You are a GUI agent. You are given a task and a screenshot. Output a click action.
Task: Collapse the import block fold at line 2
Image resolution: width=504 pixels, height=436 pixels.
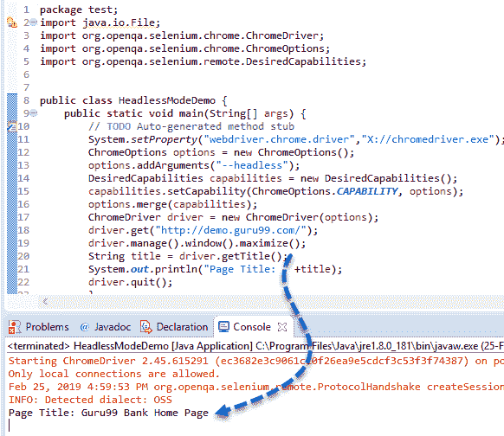(x=34, y=22)
